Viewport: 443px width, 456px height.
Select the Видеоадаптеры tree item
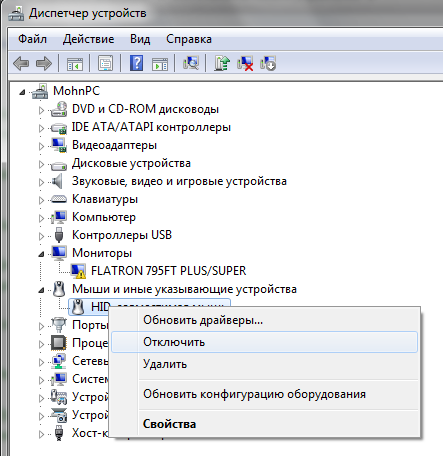(x=114, y=145)
